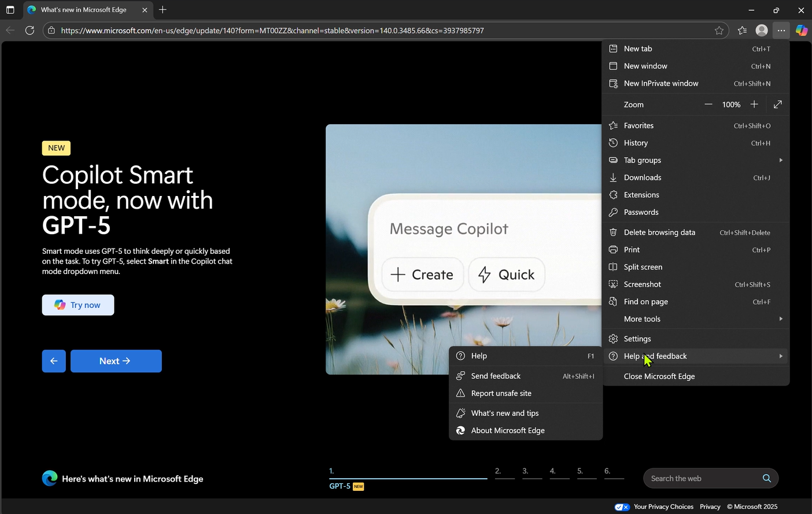
Task: Open What's new and tips
Action: [526, 413]
